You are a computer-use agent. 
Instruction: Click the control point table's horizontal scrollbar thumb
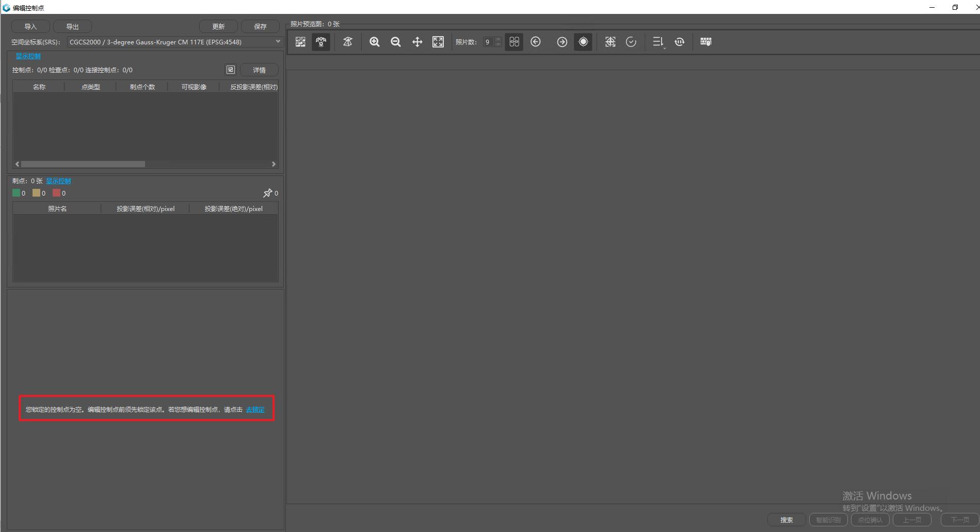(x=83, y=164)
